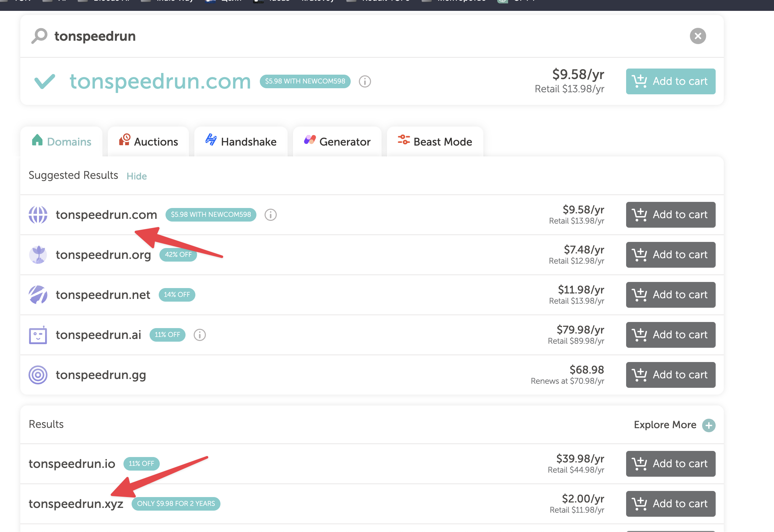The height and width of the screenshot is (532, 774).
Task: Click the cart icon on tonspeedrun.xyz row
Action: [640, 503]
